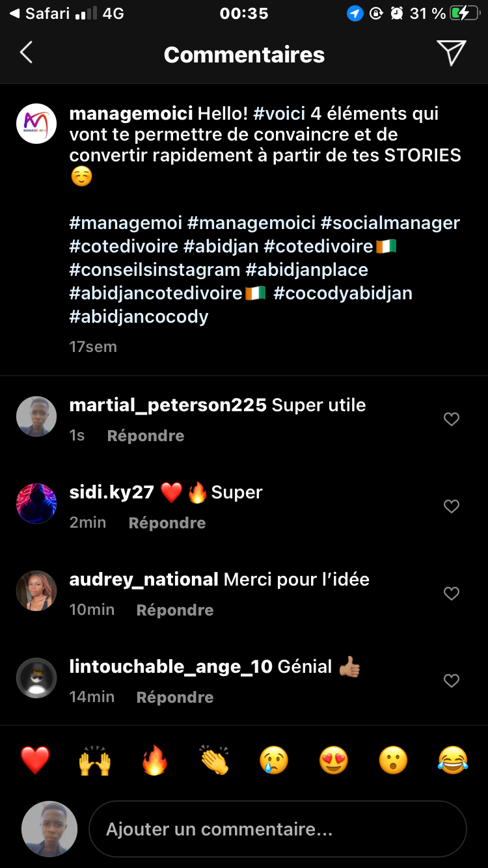Tap heart on lintouchable_ange_10's comment
This screenshot has width=488, height=868.
[x=452, y=681]
